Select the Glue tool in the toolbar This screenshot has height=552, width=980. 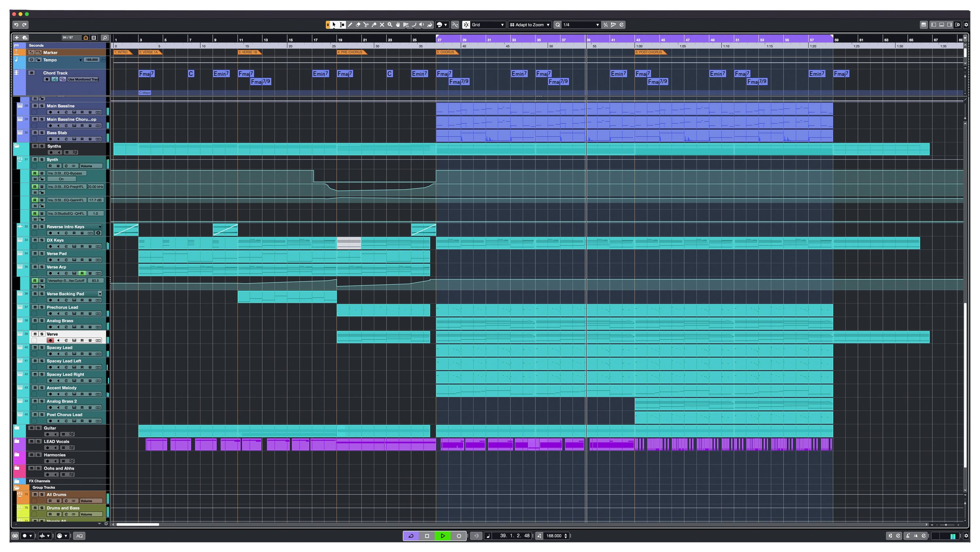click(x=374, y=25)
